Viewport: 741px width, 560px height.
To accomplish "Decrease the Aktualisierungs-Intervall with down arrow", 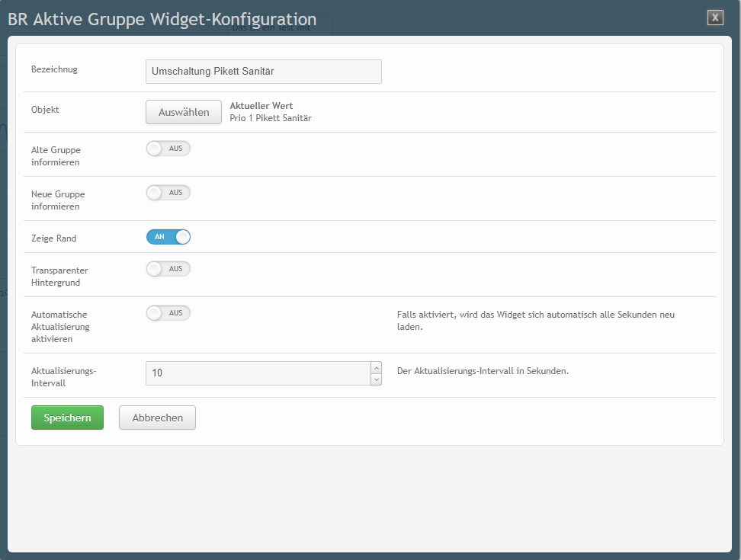I will click(376, 379).
